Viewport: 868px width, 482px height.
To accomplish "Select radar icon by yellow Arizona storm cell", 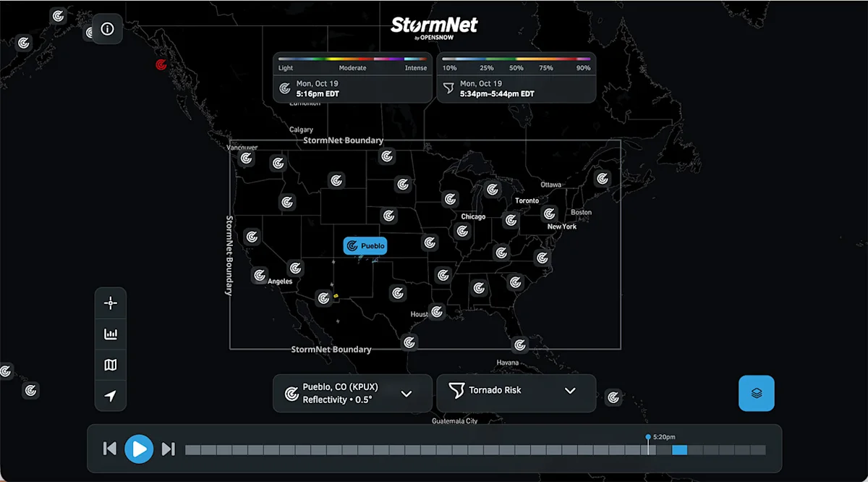I will 323,297.
